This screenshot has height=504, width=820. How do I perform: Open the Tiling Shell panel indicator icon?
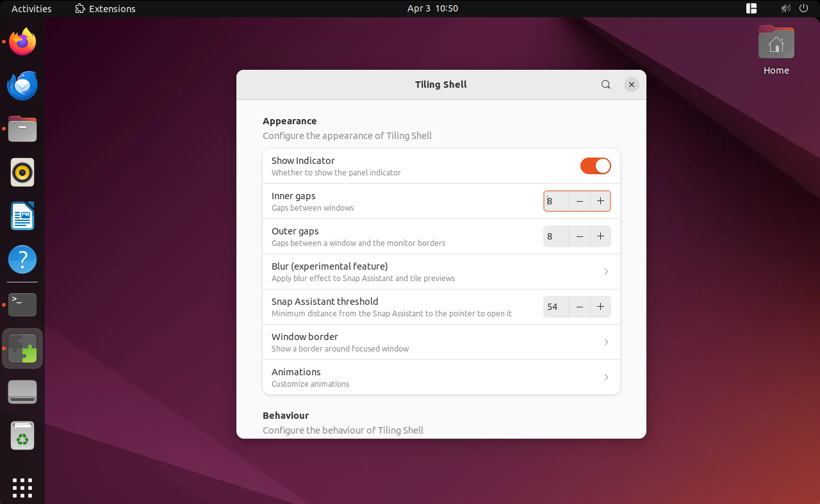point(751,8)
